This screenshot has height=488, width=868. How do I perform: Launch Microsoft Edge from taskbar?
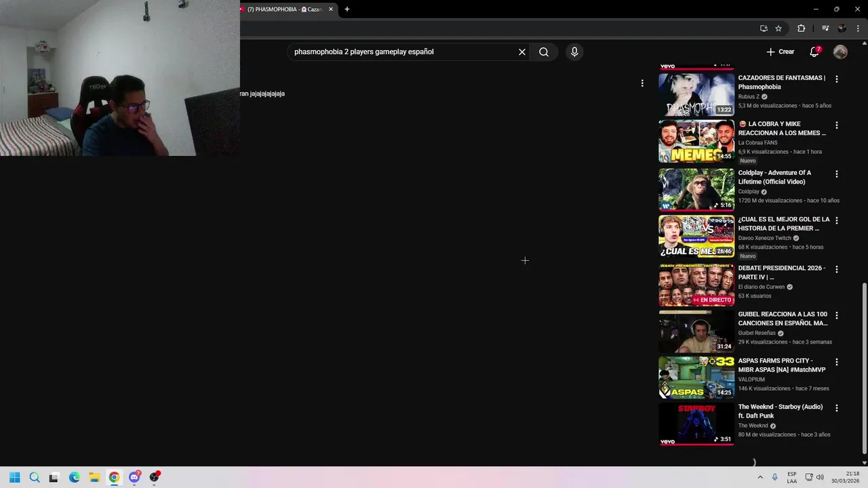(x=75, y=477)
